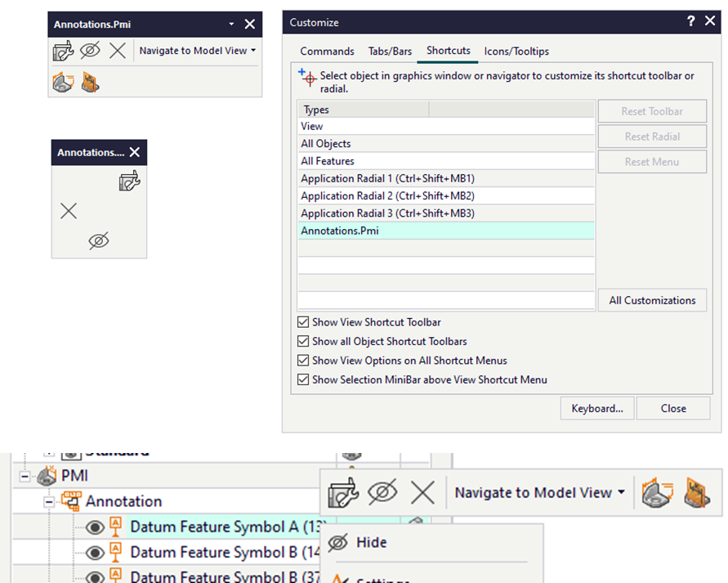
Task: Toggle Show Selection MiniBar above View Shortcut Menu
Action: point(304,379)
